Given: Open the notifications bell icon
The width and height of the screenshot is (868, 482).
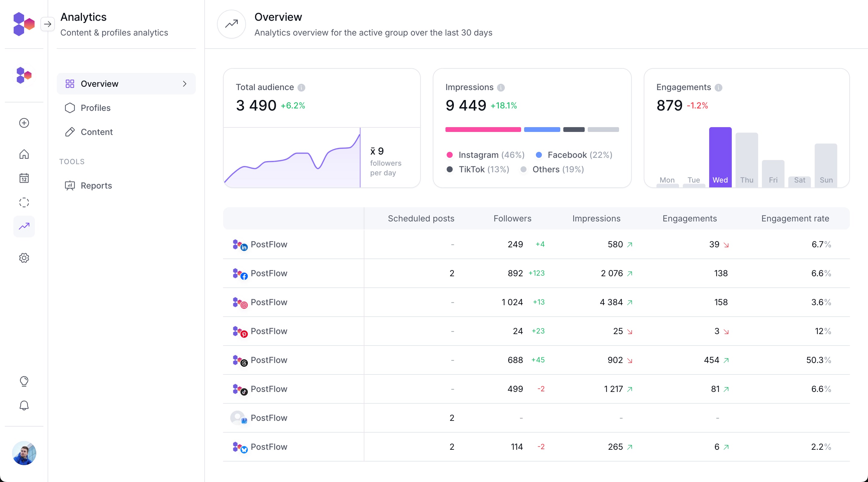Looking at the screenshot, I should click(24, 405).
